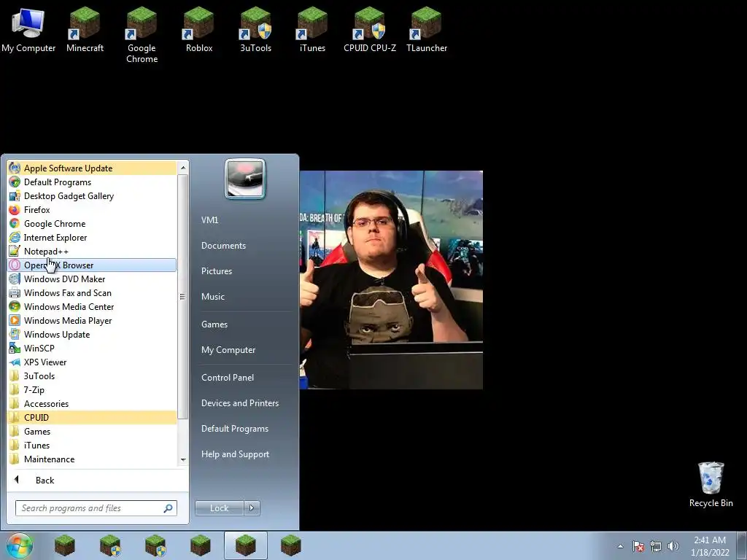Viewport: 747px width, 560px height.
Task: Launch Google Chrome from the programs list
Action: click(92, 223)
